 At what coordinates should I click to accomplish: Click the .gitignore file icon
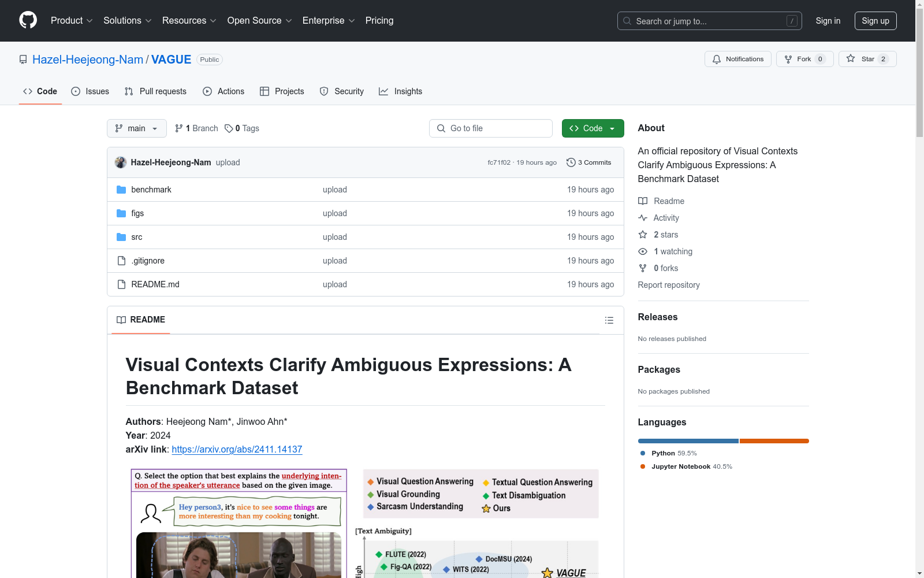(x=121, y=261)
